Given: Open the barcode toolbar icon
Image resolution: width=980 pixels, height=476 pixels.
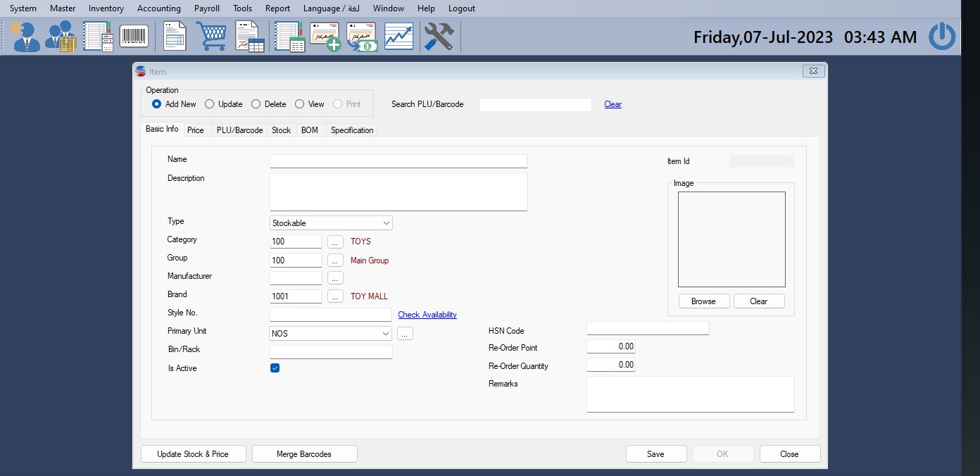Looking at the screenshot, I should point(134,36).
